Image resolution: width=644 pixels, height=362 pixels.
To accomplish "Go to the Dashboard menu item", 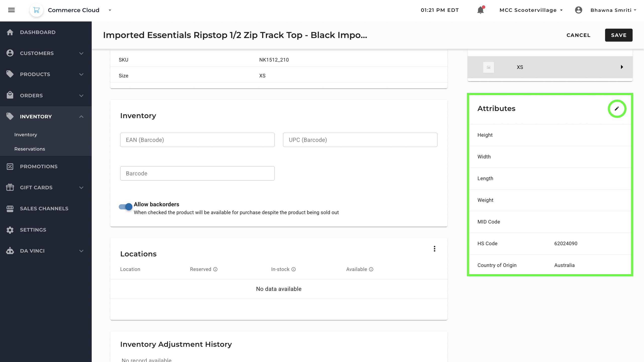I will [x=38, y=32].
